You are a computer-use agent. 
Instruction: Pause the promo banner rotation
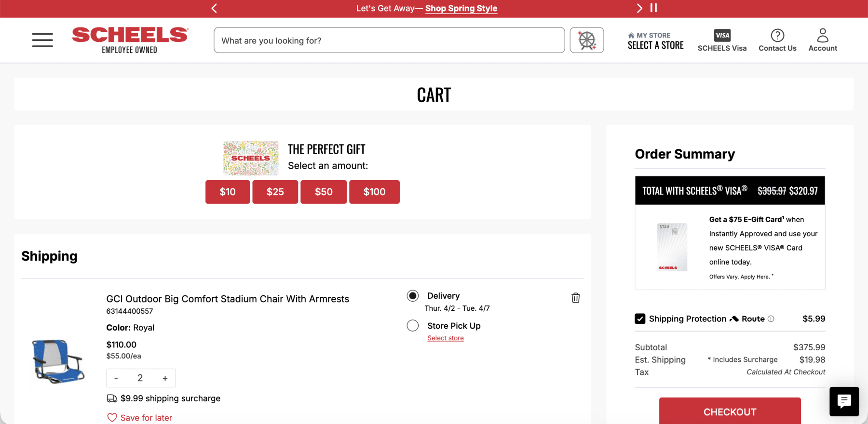[654, 8]
